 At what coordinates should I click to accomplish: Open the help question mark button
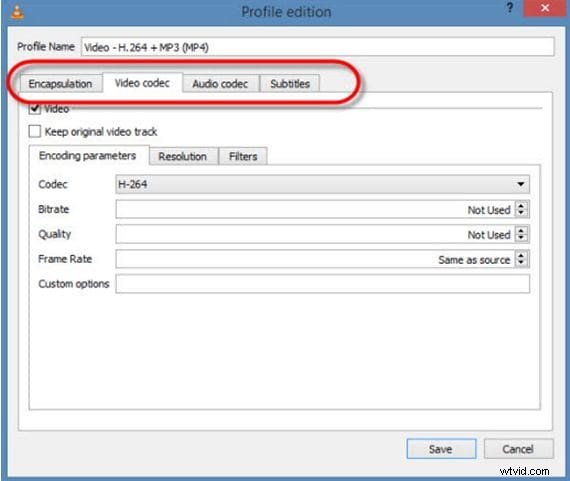(x=510, y=8)
